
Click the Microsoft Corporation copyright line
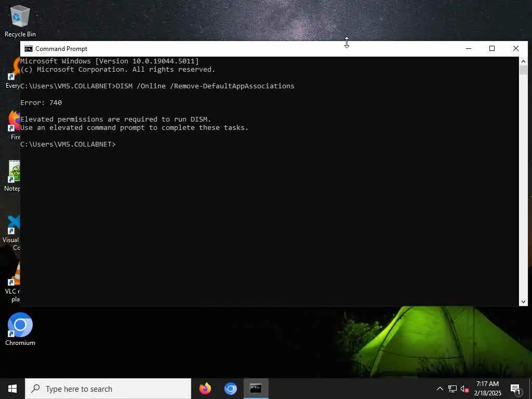click(118, 69)
